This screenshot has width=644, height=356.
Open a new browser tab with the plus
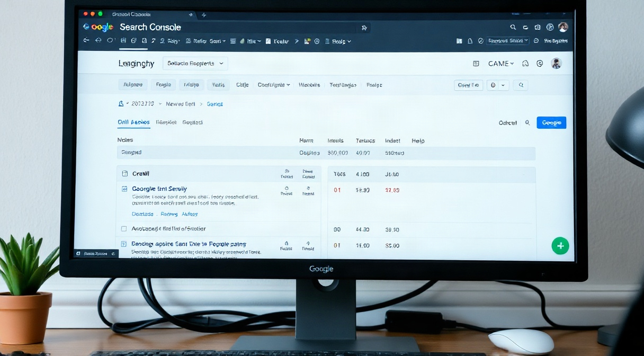tap(204, 14)
